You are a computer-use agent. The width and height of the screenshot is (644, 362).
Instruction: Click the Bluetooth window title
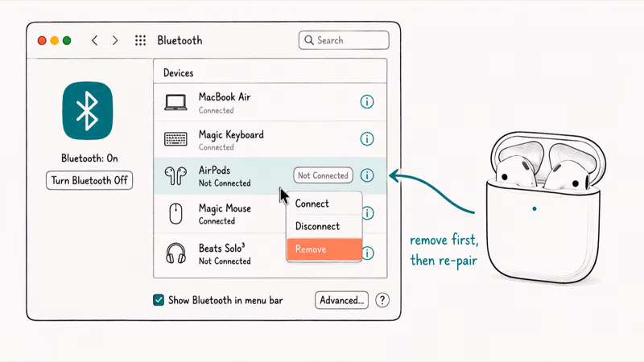[180, 40]
